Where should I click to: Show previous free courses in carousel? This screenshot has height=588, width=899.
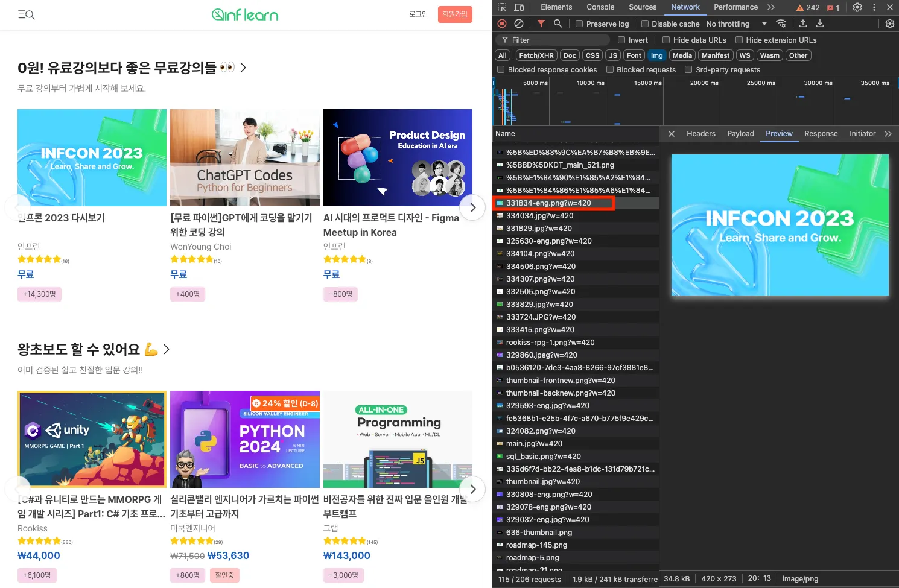tap(17, 207)
